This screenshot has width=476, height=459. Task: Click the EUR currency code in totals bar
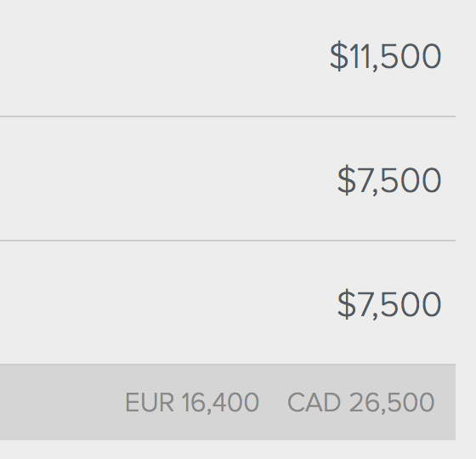tap(150, 403)
